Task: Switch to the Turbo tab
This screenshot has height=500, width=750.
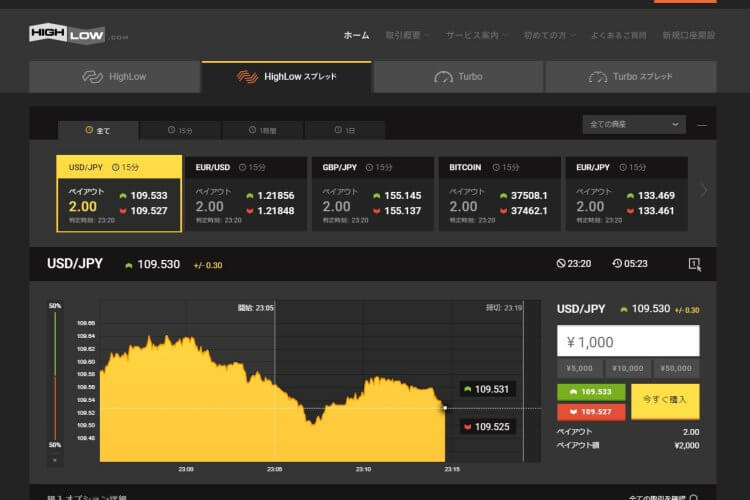Action: 458,77
